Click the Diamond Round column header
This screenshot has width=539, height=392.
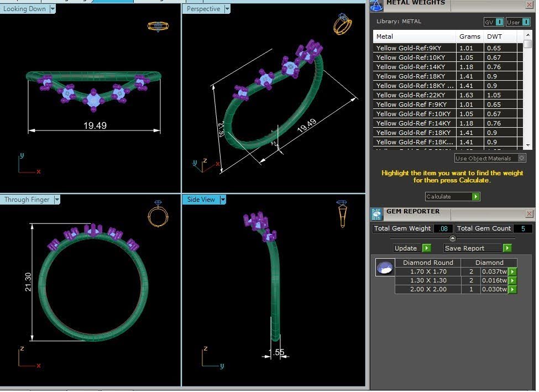pos(428,263)
